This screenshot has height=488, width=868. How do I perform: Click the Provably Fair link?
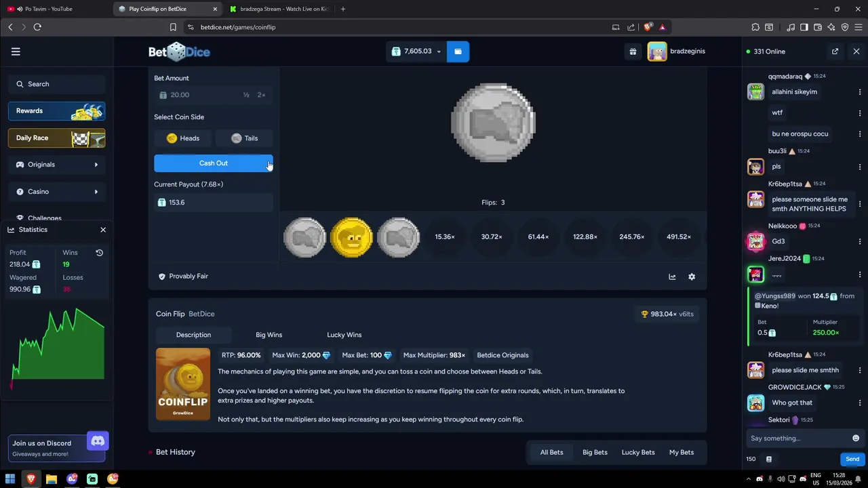click(183, 277)
